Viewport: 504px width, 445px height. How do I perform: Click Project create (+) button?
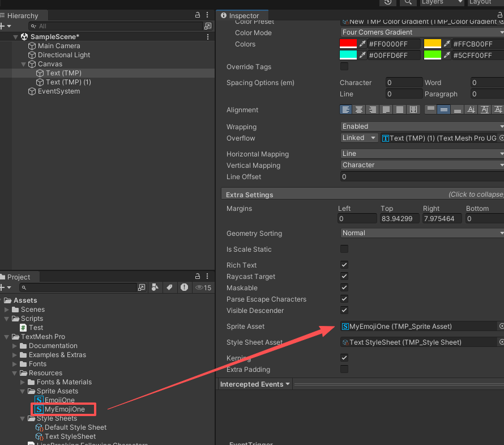pyautogui.click(x=6, y=287)
